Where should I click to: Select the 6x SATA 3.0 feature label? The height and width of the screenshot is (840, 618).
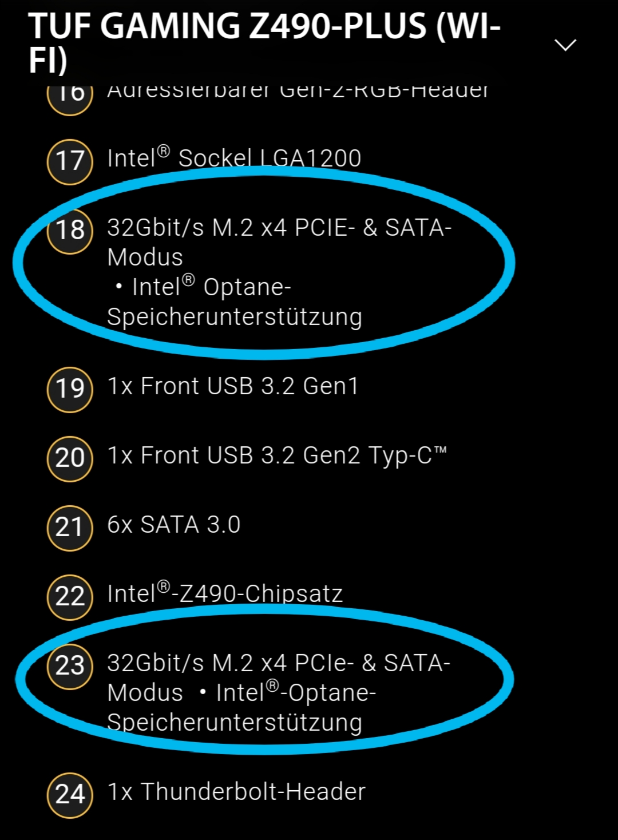click(x=173, y=524)
